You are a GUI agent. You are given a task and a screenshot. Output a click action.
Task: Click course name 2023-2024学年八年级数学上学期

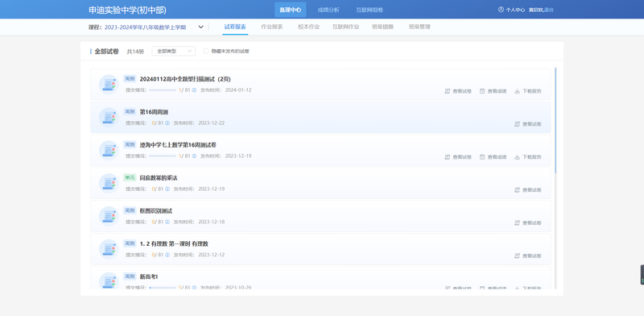(145, 27)
